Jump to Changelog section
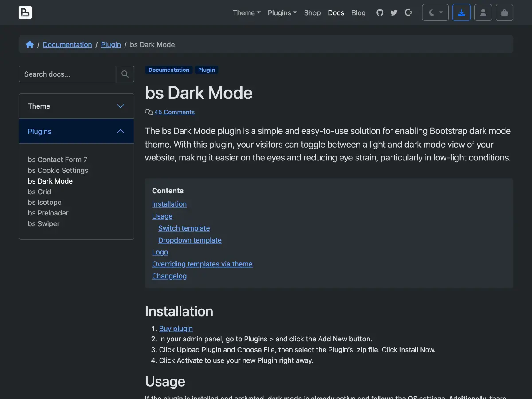 (x=169, y=276)
